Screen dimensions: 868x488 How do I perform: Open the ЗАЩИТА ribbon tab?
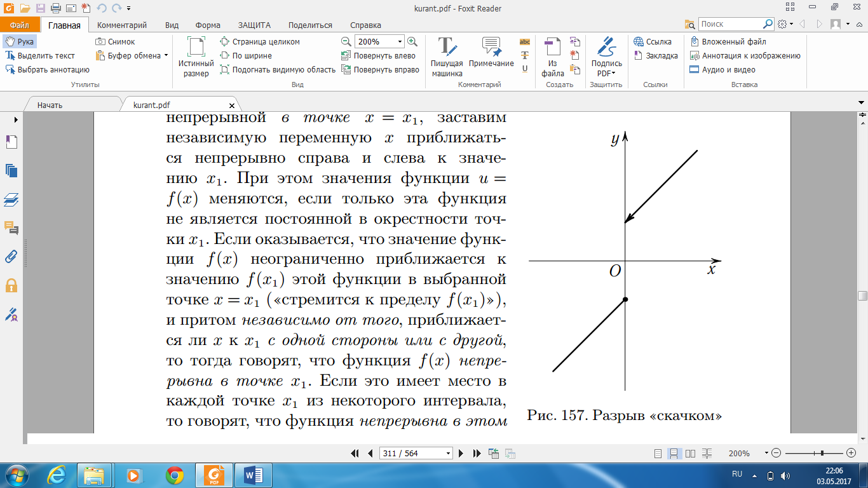pos(254,25)
